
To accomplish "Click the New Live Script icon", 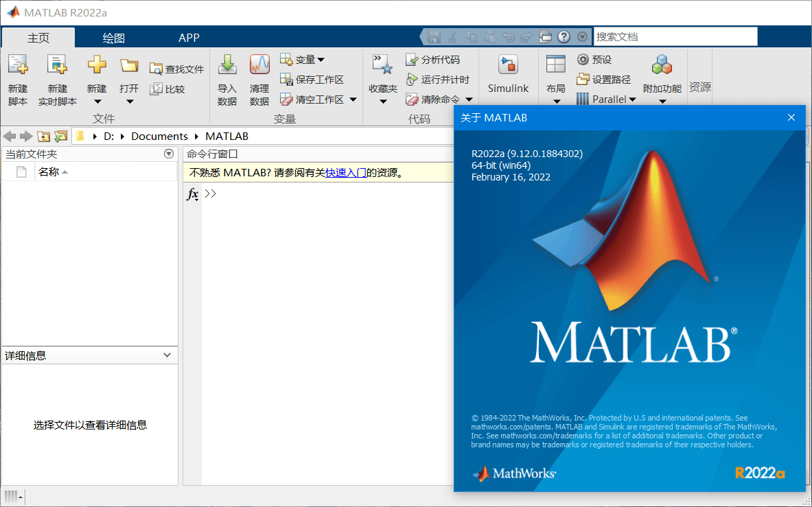I will tap(57, 65).
